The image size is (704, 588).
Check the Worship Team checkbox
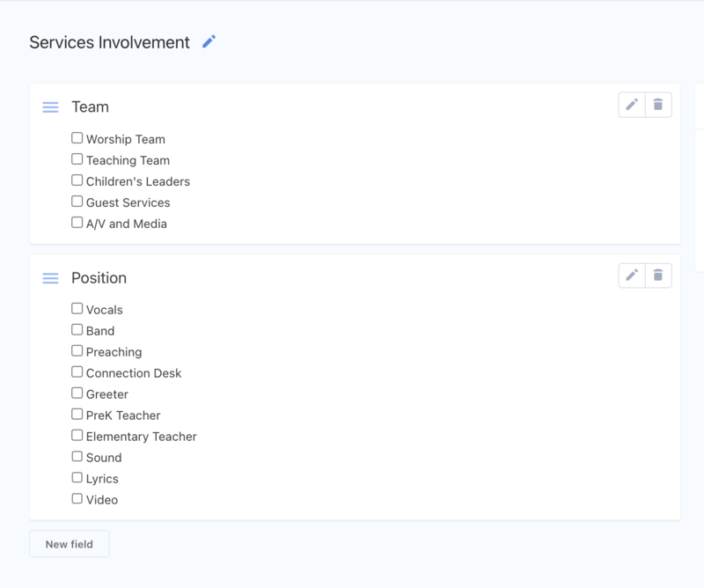click(77, 138)
